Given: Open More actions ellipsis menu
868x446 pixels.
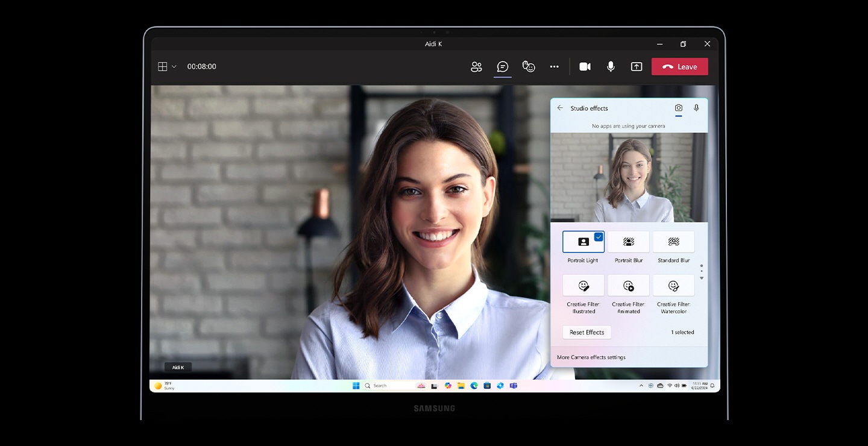Looking at the screenshot, I should 554,67.
